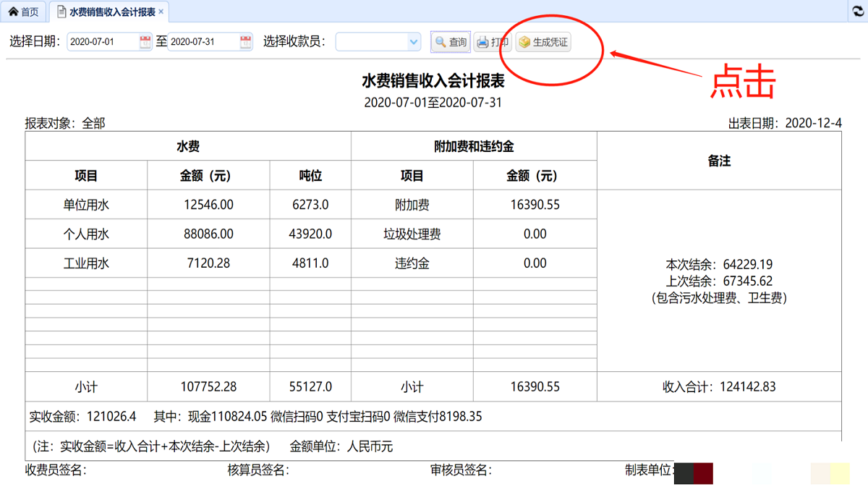The image size is (868, 492).
Task: Open the 选择收款员 payee dropdown
Action: [x=376, y=41]
